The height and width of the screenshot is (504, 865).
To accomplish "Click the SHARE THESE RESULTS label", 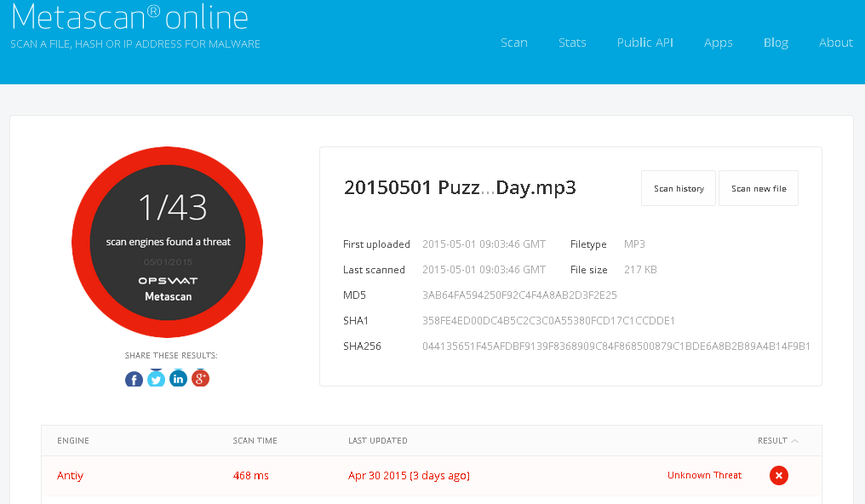I will (x=171, y=356).
